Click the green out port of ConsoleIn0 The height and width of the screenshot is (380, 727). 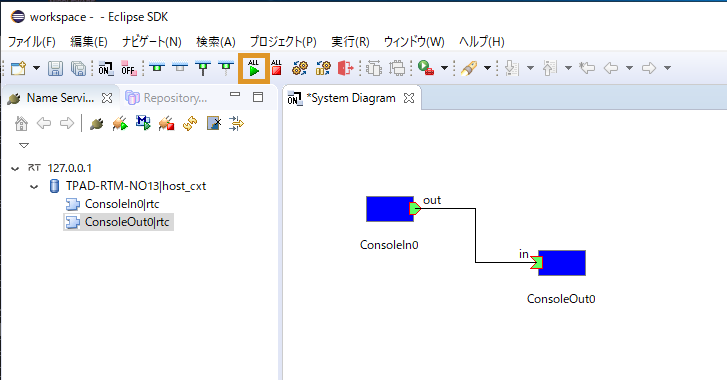(x=415, y=209)
